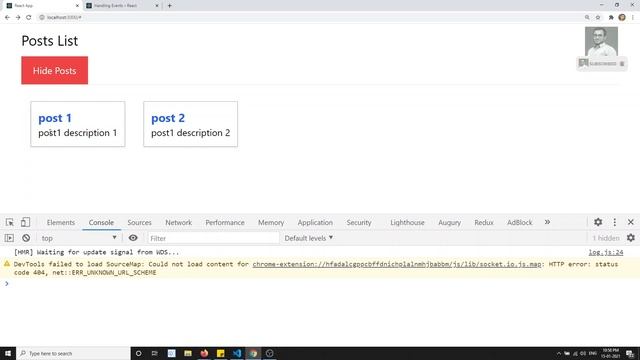640x360 pixels.
Task: Open the post 1 title link
Action: click(55, 118)
